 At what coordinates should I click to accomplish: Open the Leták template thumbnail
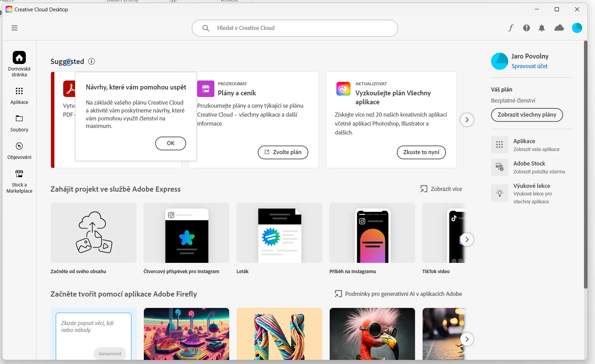[x=279, y=233]
